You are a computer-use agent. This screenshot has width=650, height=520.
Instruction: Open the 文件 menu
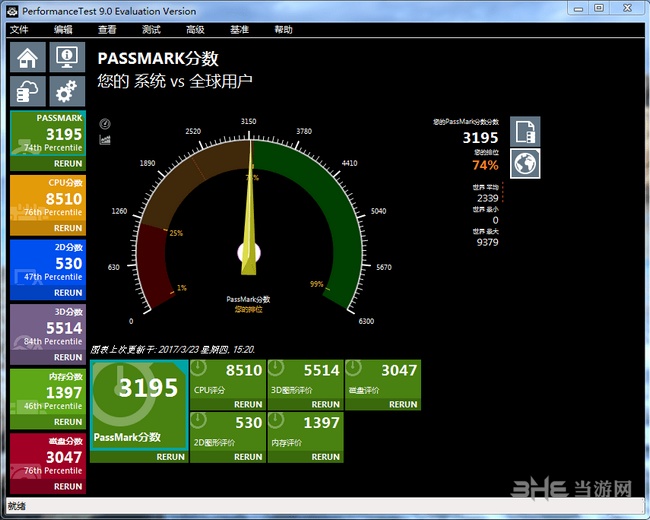19,29
